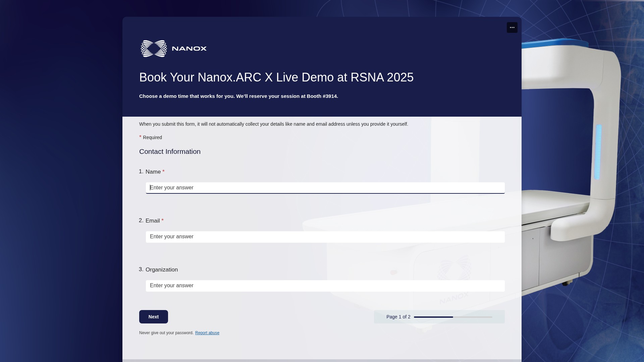The height and width of the screenshot is (362, 644).
Task: Click the 'Never give out your password.' notice
Action: (166, 333)
